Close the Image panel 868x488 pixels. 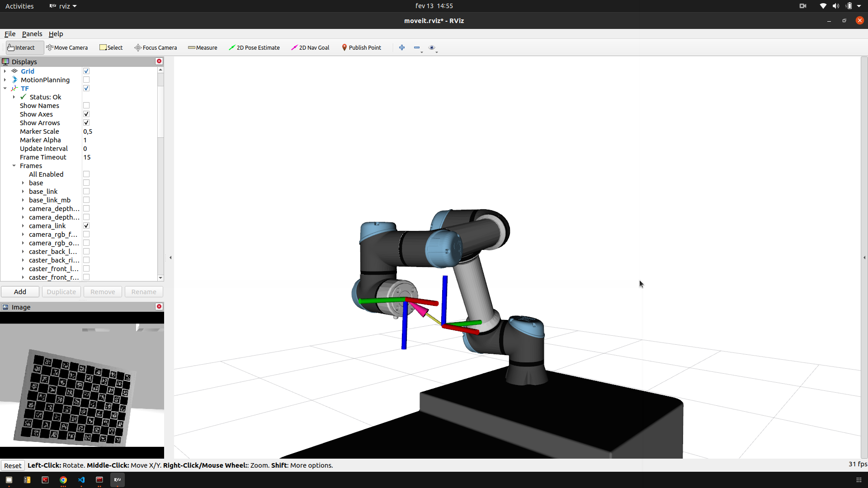[x=159, y=307]
